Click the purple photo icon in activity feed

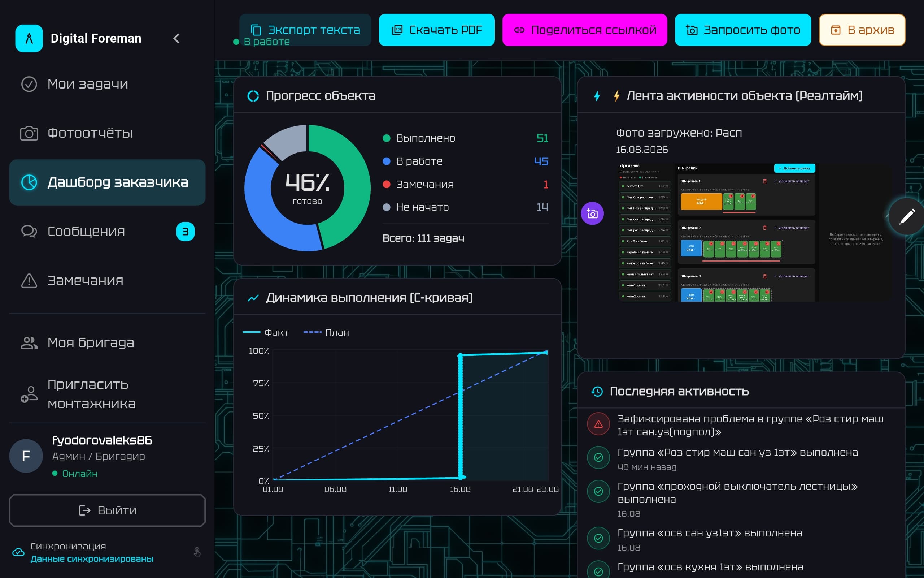pyautogui.click(x=592, y=213)
